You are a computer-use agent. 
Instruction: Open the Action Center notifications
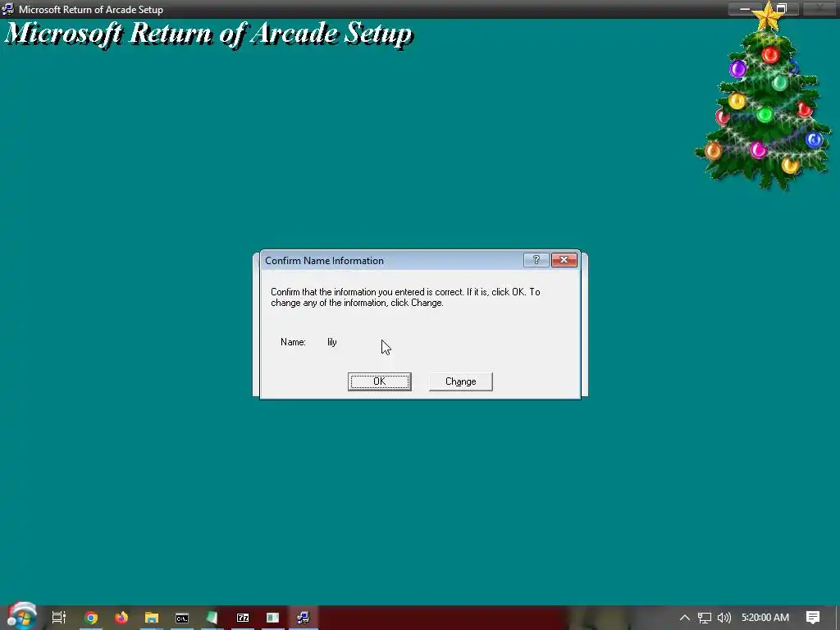click(813, 618)
